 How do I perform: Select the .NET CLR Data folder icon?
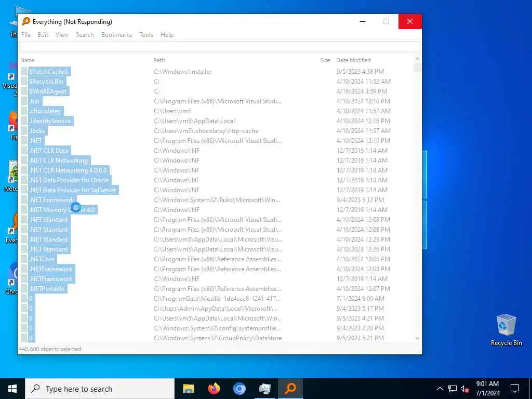(24, 151)
